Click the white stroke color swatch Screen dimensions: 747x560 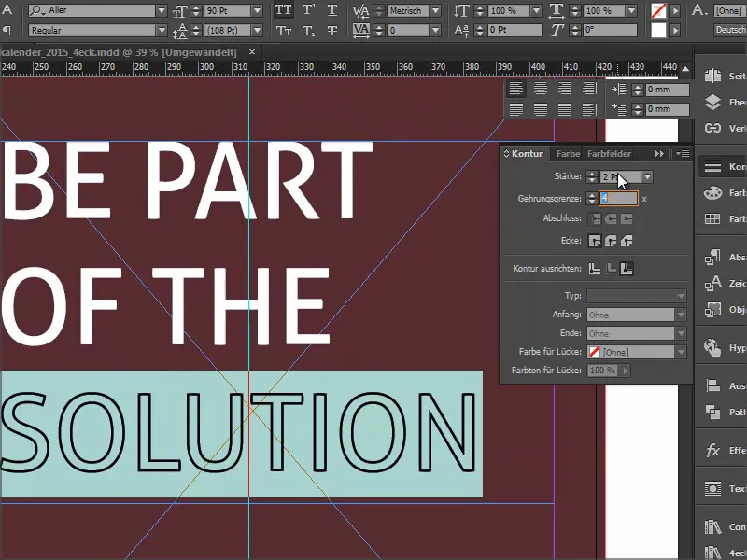(x=658, y=31)
